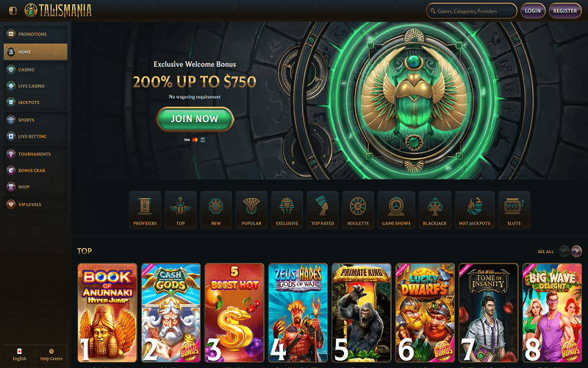This screenshot has height=368, width=588.
Task: Open the Exclusive pharaoh category icon
Action: pyautogui.click(x=287, y=210)
